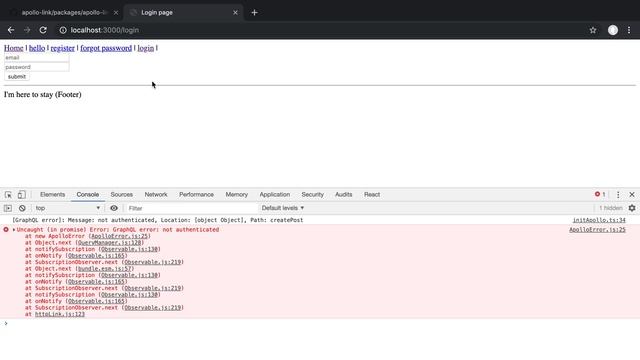
Task: Open the Security tab
Action: pyautogui.click(x=313, y=195)
